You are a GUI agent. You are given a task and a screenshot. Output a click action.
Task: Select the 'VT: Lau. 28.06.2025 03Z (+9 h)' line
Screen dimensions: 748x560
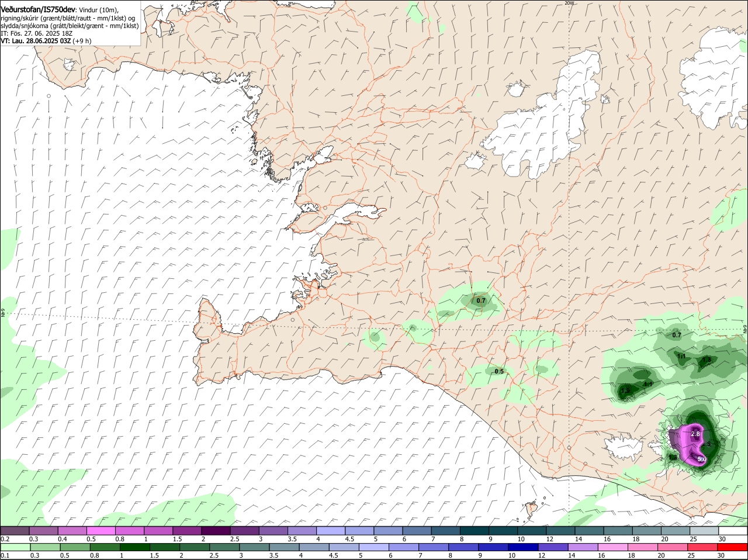tap(46, 41)
